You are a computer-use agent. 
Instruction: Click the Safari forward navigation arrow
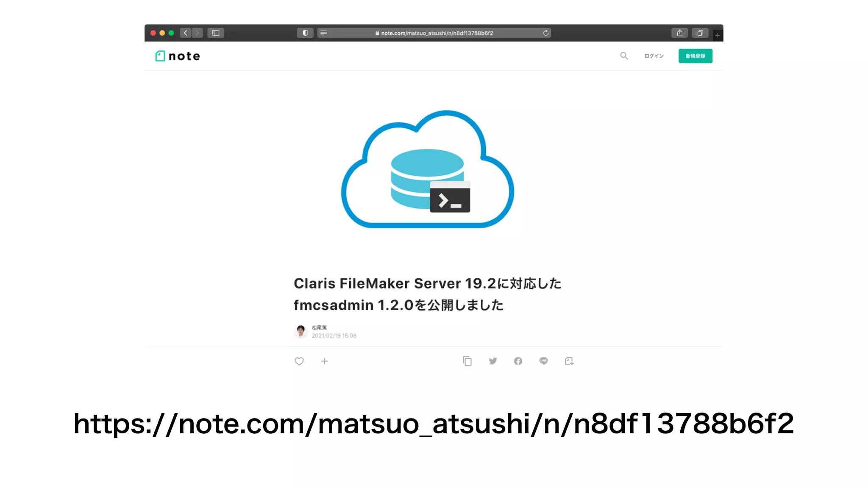click(x=197, y=33)
